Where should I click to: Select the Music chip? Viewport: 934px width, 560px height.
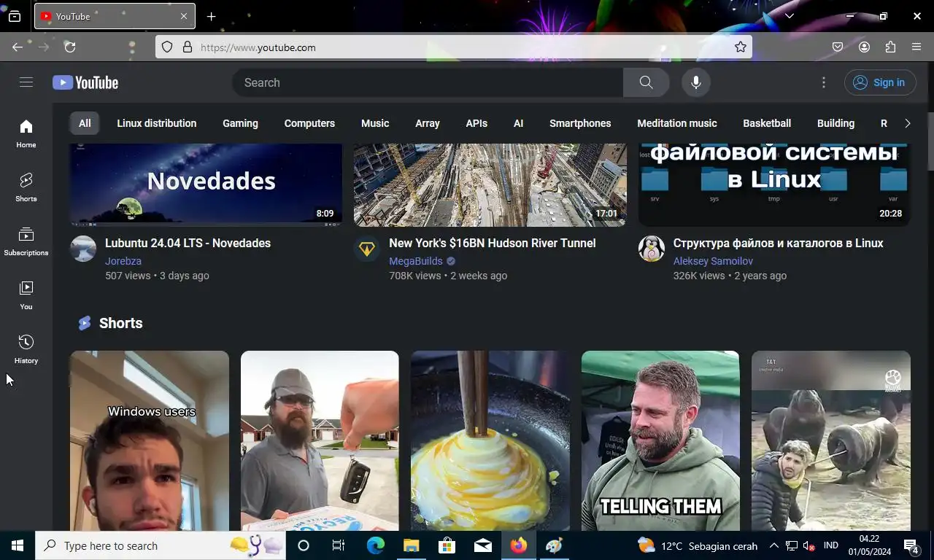click(375, 123)
